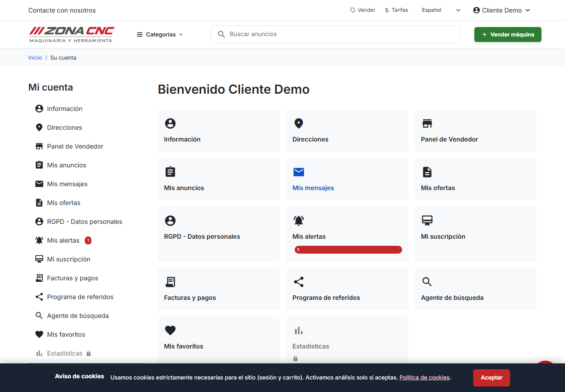The height and width of the screenshot is (392, 565).
Task: Click the magnifier icon on Agente de búsqueda card
Action: (x=427, y=281)
